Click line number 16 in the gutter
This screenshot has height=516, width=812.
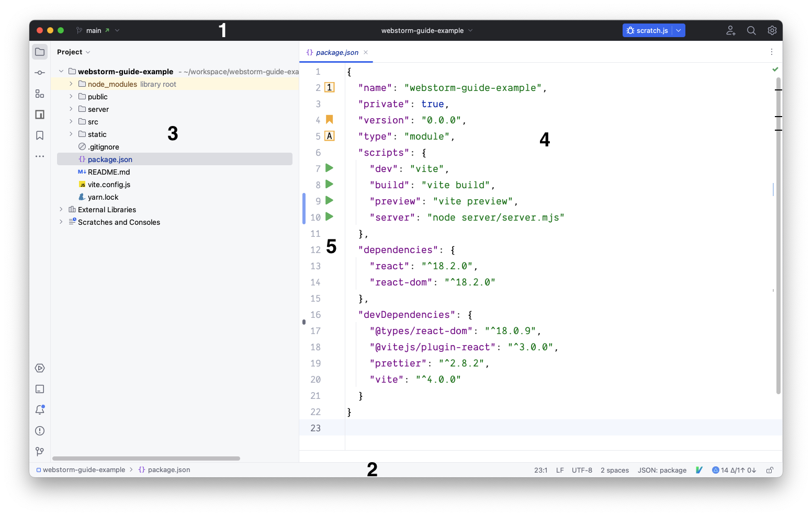tap(315, 314)
